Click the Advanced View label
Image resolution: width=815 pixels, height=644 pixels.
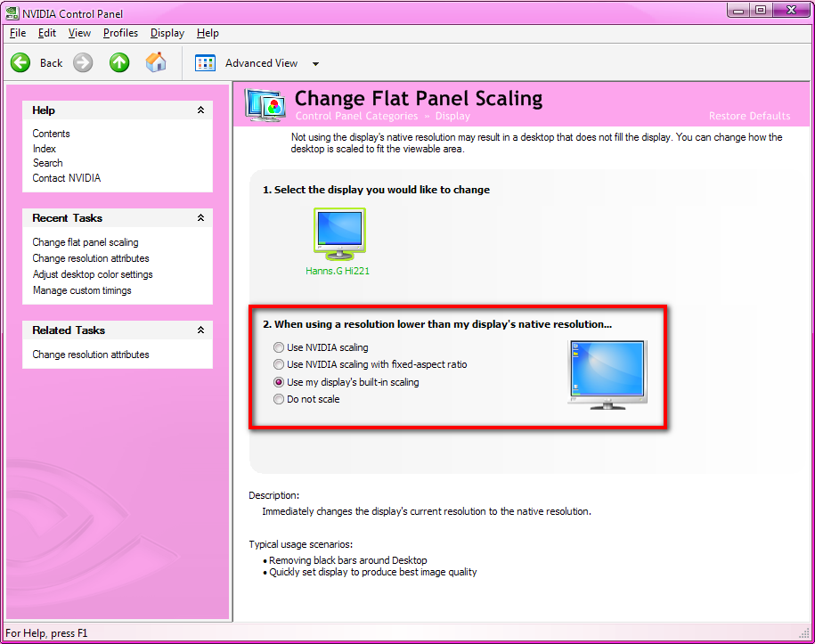[262, 63]
